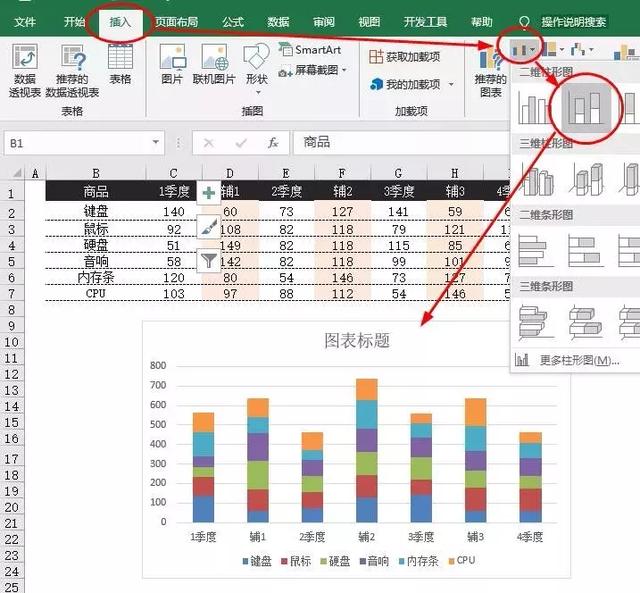Open the PivotTable (数据透视表) tool

click(25, 71)
